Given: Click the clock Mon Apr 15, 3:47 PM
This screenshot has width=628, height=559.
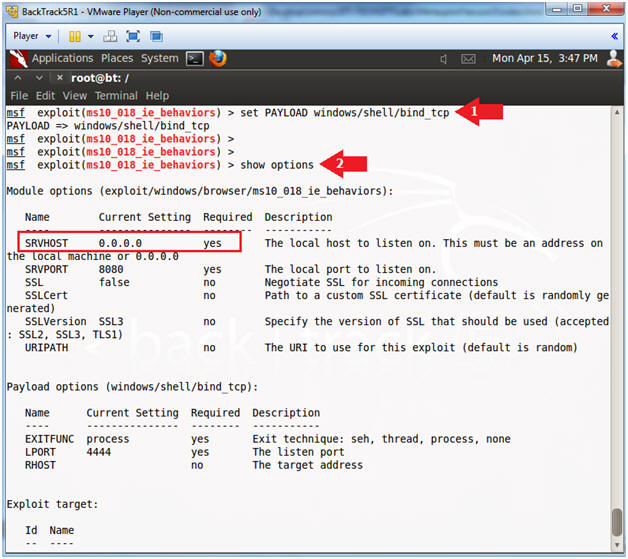Looking at the screenshot, I should click(545, 58).
